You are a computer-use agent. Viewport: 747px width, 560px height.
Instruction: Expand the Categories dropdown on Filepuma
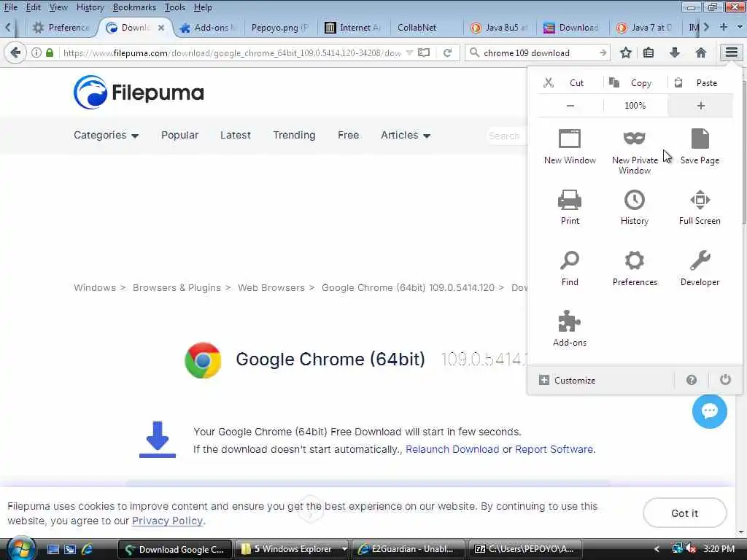tap(106, 135)
